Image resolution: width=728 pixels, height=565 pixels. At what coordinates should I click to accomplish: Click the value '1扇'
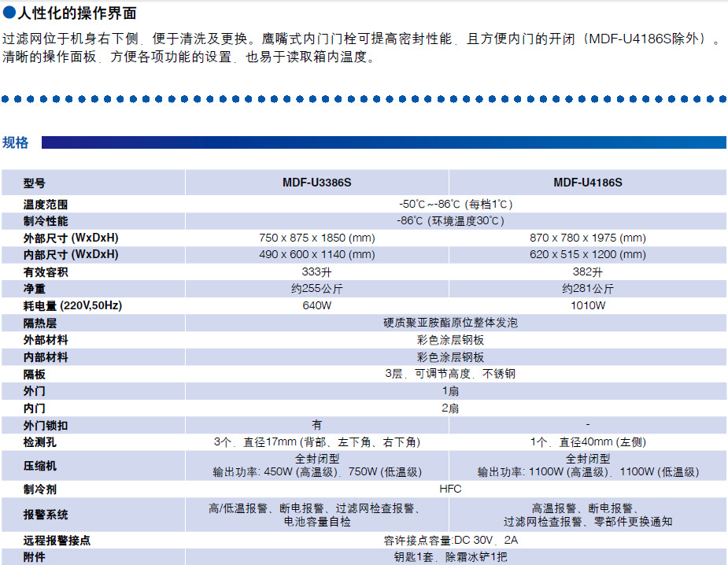tap(450, 391)
